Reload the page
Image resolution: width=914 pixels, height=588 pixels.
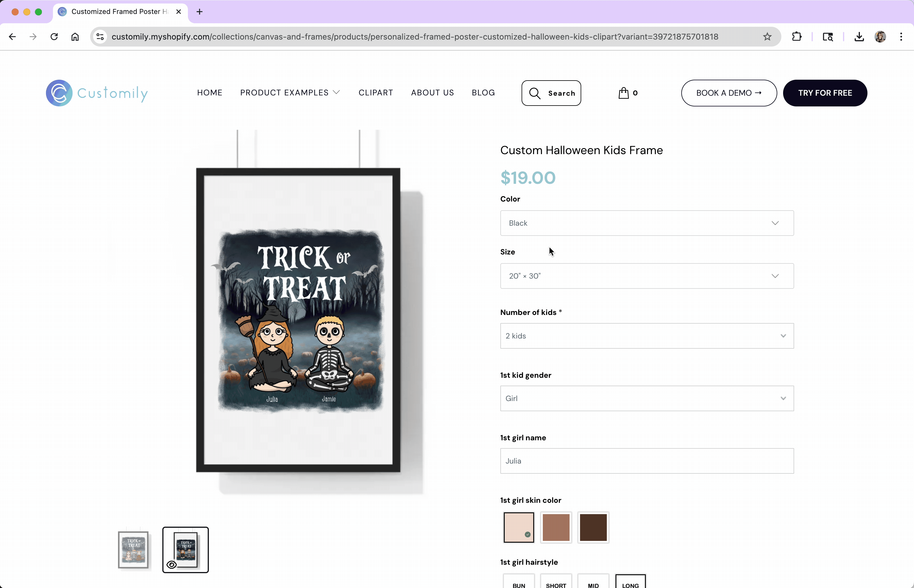click(54, 37)
